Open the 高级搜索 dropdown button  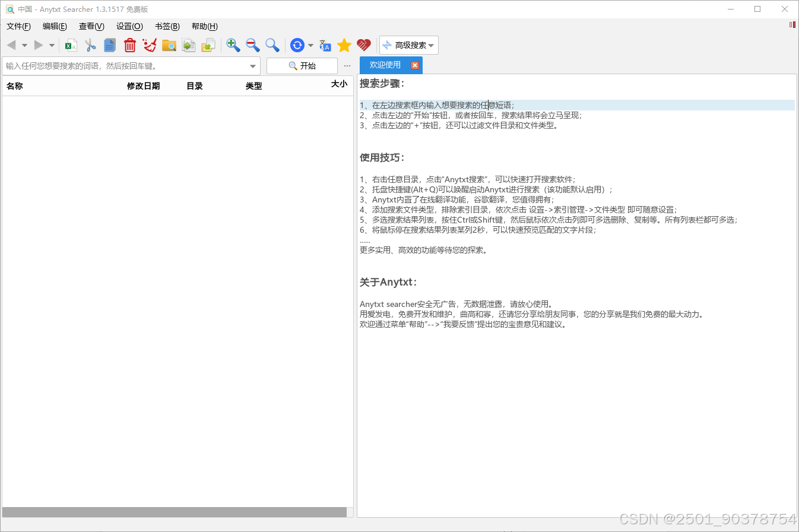tap(409, 45)
